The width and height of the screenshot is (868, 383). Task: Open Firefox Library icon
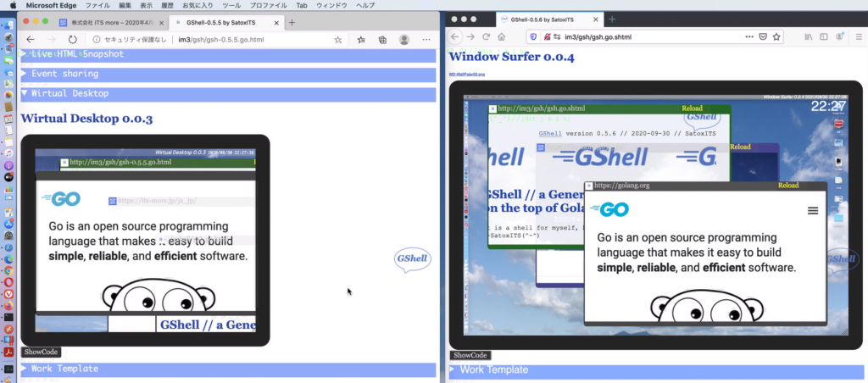click(810, 36)
